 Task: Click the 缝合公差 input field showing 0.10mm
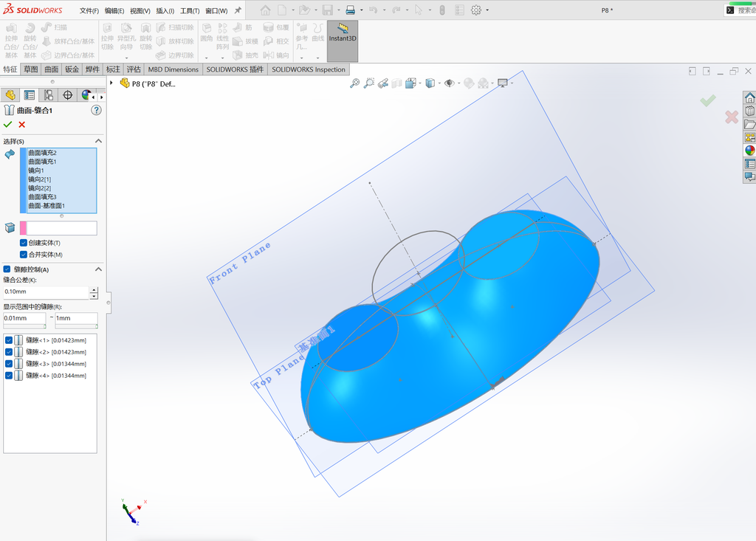coord(46,292)
